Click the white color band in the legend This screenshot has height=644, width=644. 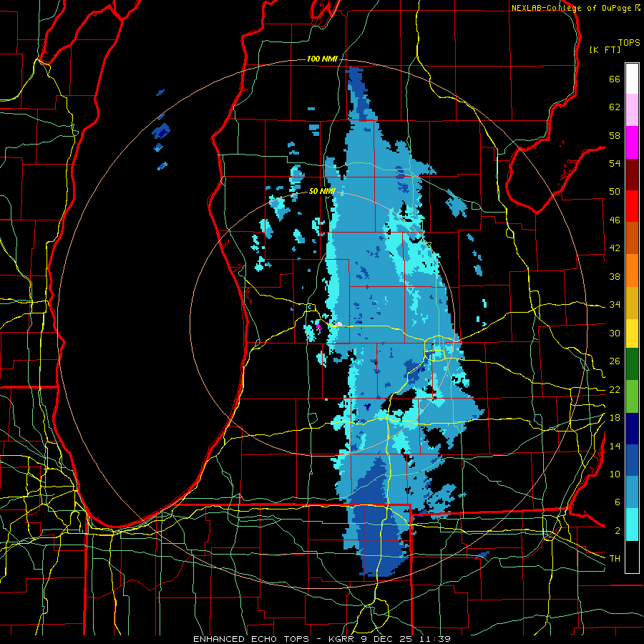632,79
